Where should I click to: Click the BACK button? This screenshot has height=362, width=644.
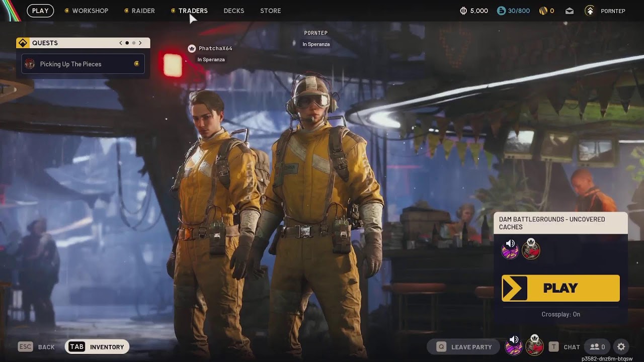[x=36, y=346]
